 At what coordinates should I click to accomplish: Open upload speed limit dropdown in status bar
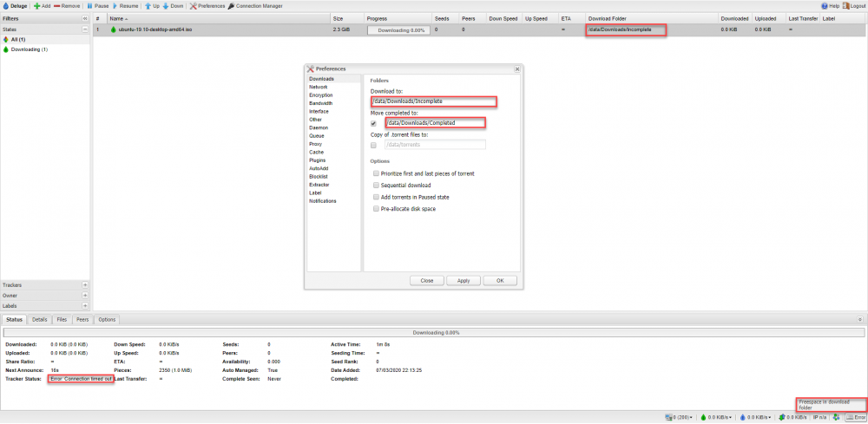pos(756,417)
